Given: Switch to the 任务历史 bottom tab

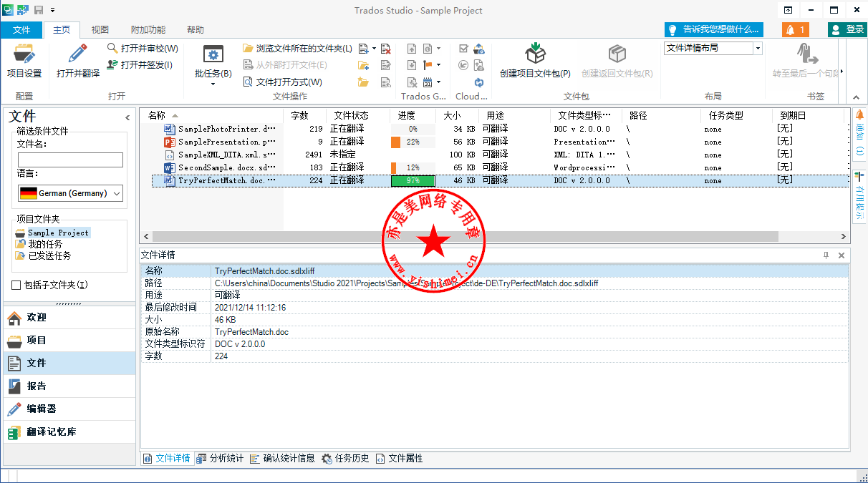Looking at the screenshot, I should pos(346,458).
